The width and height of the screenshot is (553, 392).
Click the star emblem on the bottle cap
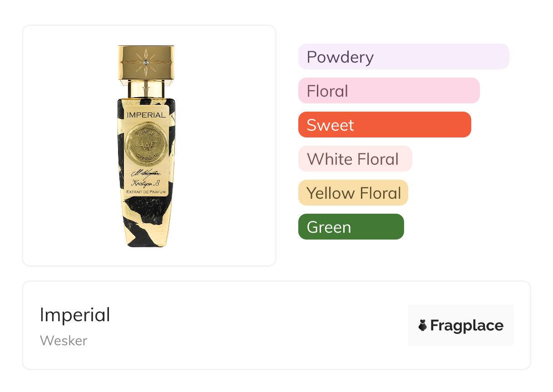click(x=146, y=62)
